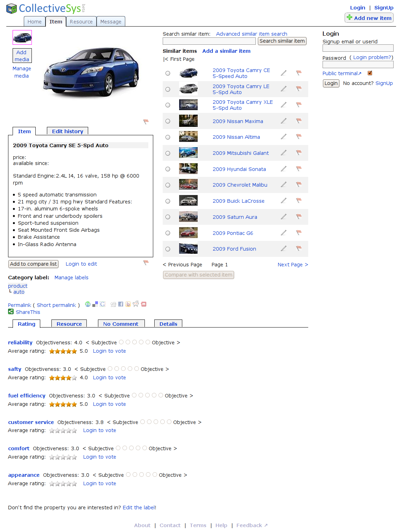This screenshot has width=402, height=532.
Task: Click the Google bookmark icon
Action: coord(103,304)
